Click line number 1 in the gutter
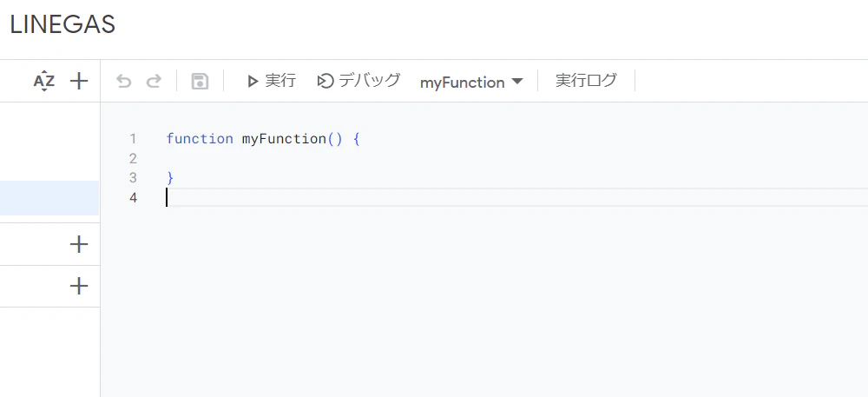Screen dimensions: 868x397 pyautogui.click(x=133, y=138)
